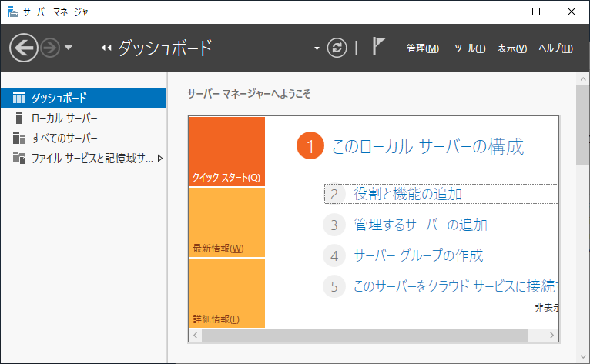
Task: Click the ダッシュボード icon in the sidebar
Action: pyautogui.click(x=19, y=98)
